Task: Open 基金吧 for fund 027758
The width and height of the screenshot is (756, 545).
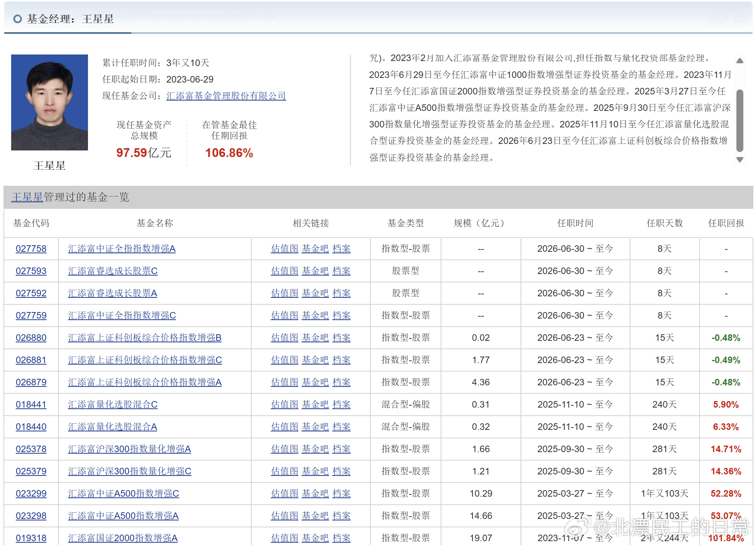Action: [315, 249]
